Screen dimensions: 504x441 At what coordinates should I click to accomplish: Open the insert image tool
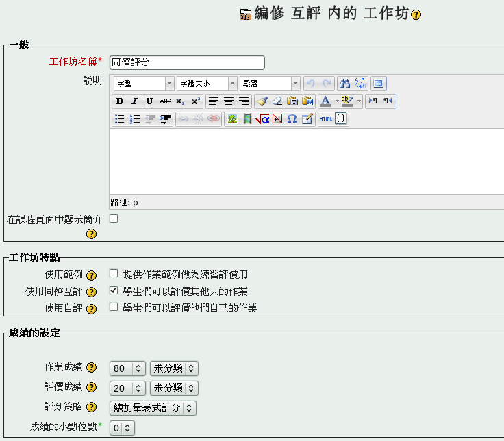[232, 119]
